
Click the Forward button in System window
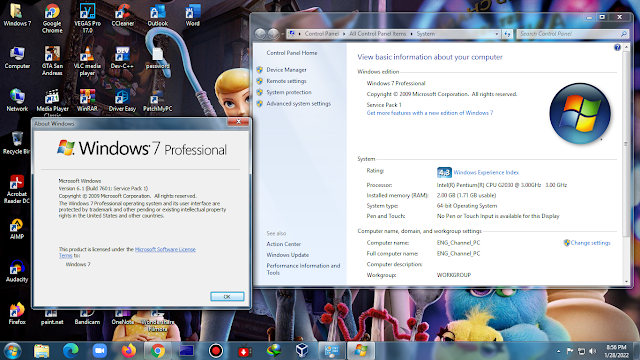click(273, 34)
